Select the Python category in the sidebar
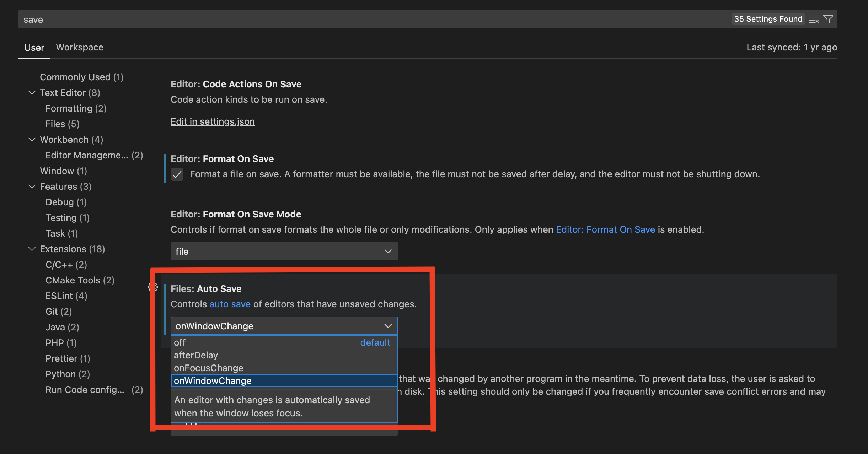Screen dimensions: 868x454 pos(68,374)
